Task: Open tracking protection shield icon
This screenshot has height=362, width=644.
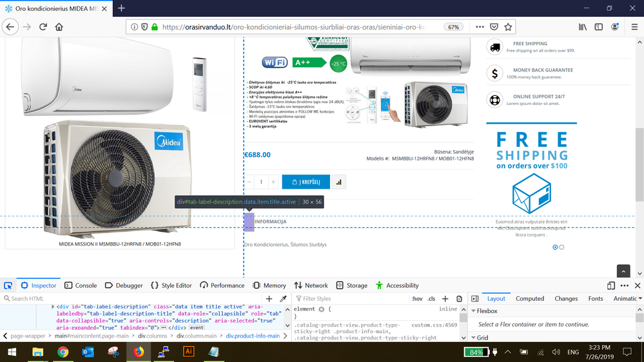Action: 144,27
